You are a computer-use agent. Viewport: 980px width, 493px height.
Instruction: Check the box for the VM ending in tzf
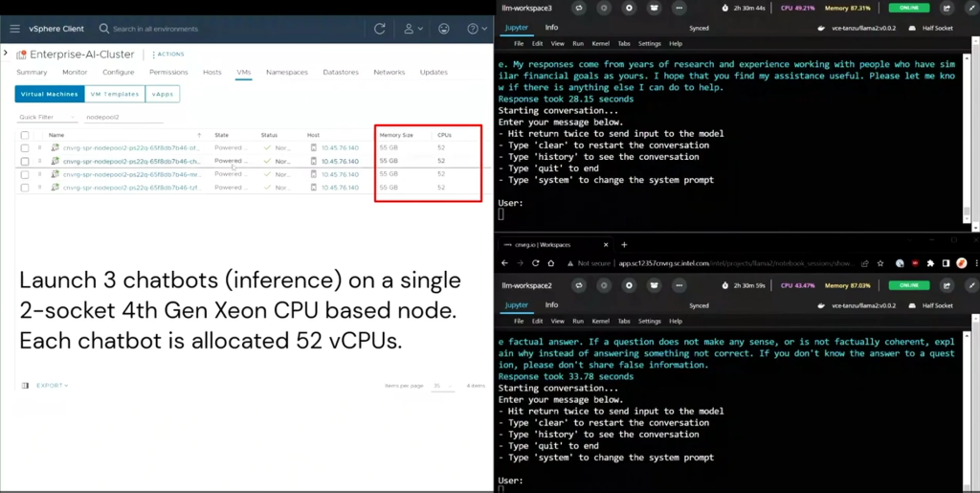click(x=24, y=188)
